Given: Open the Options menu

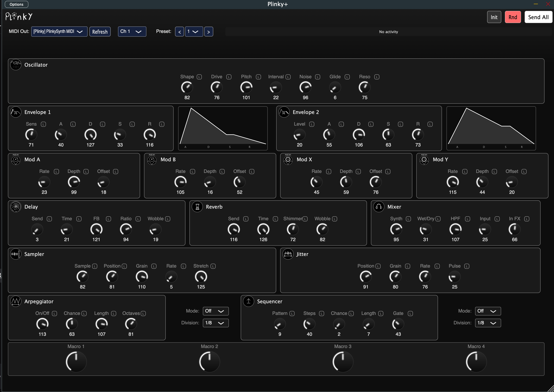Looking at the screenshot, I should 16,4.
